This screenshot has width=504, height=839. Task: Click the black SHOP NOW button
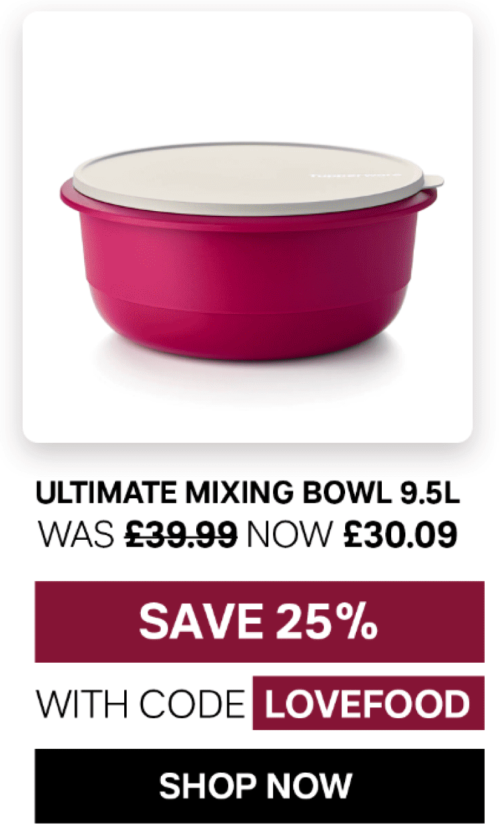259,786
